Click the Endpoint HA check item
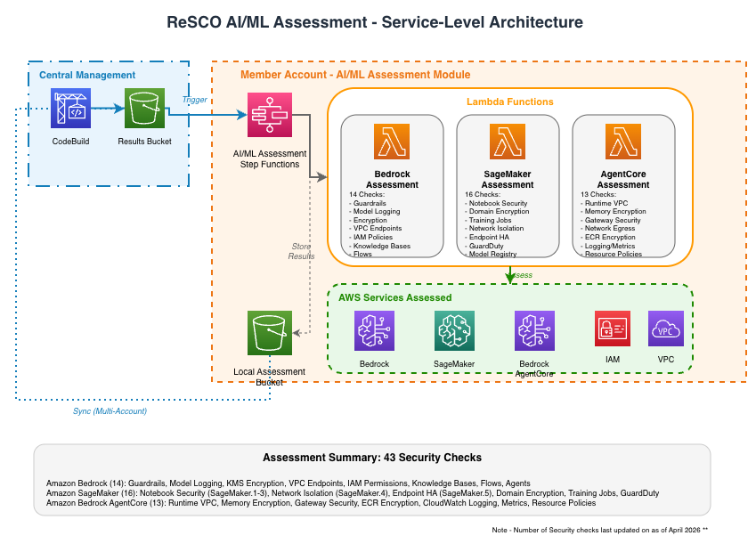 click(x=489, y=237)
